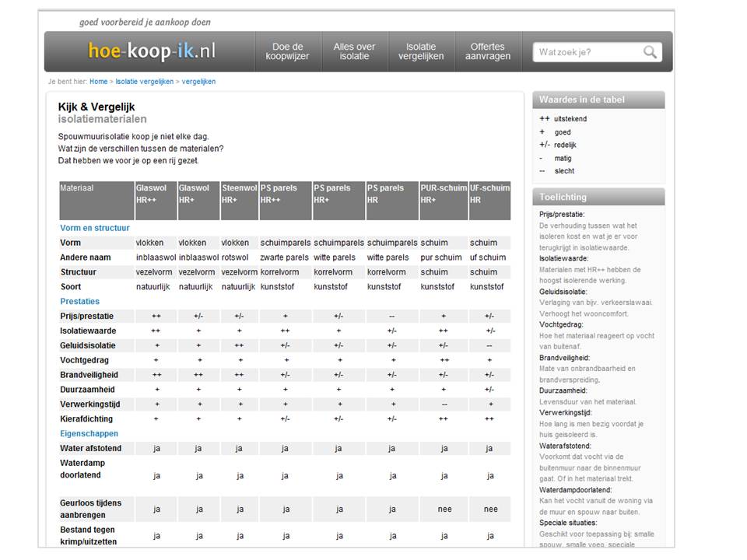Click the 'rotswol' cell in Andere naam row
Screen dimensions: 747x560
[x=235, y=257]
